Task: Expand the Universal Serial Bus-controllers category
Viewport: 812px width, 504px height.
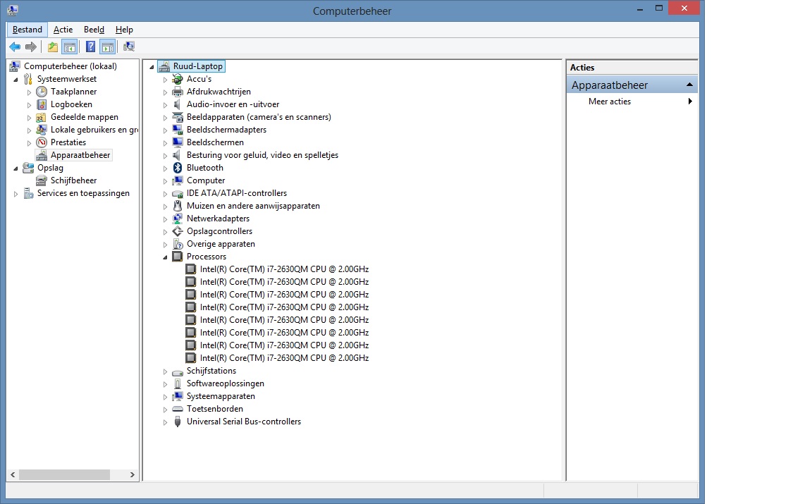Action: [165, 422]
